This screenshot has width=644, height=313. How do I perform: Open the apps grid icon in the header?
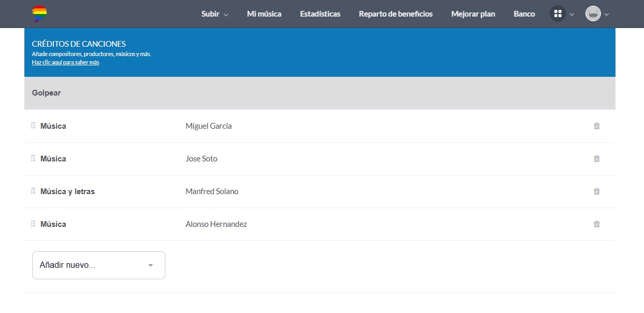tap(557, 14)
